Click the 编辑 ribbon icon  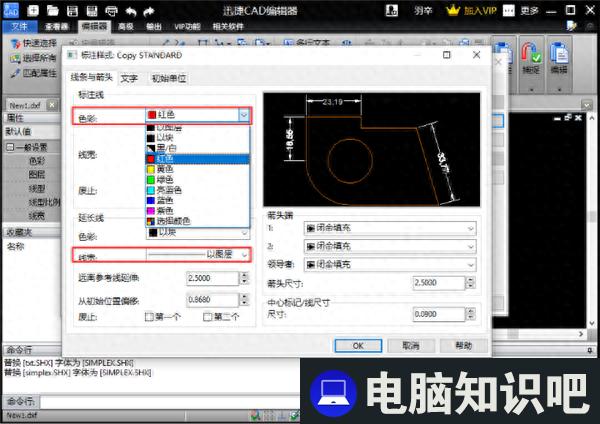pos(559,52)
